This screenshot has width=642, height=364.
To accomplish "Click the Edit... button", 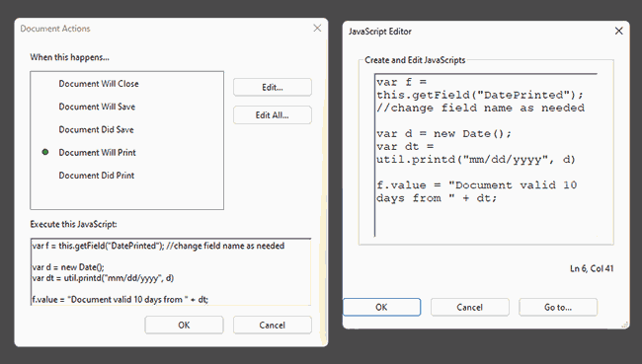I will pyautogui.click(x=273, y=87).
